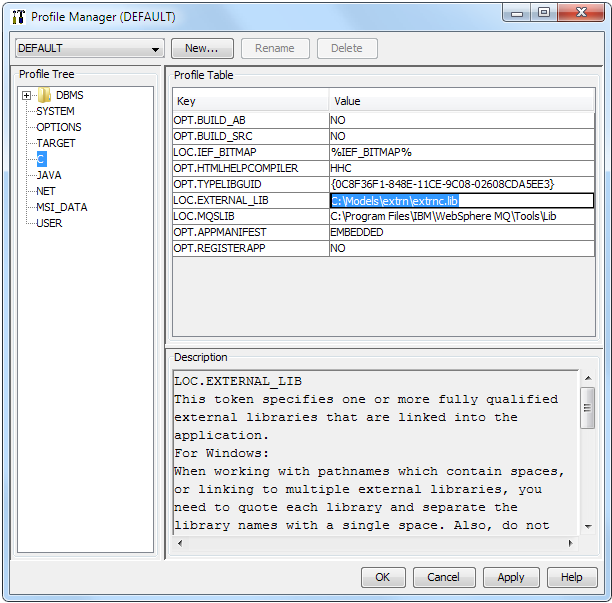Screen dimensions: 612x603
Task: Click the OPT.BUILD_AB key cell
Action: [251, 120]
